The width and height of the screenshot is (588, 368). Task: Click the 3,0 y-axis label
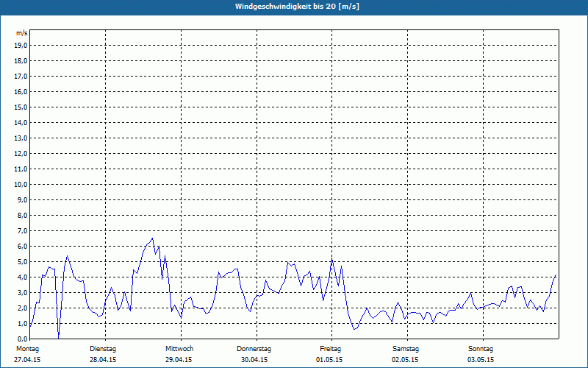point(23,292)
